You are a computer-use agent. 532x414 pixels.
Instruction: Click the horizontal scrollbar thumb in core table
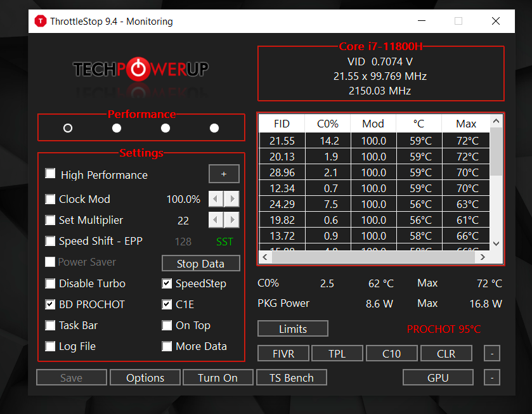tap(373, 257)
